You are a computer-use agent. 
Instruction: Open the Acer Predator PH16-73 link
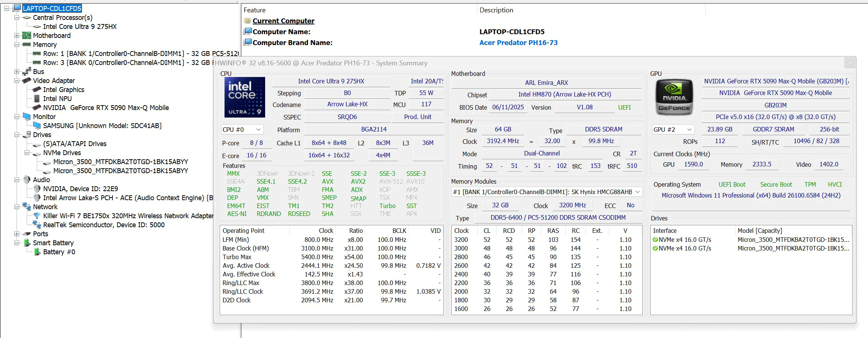click(x=518, y=43)
